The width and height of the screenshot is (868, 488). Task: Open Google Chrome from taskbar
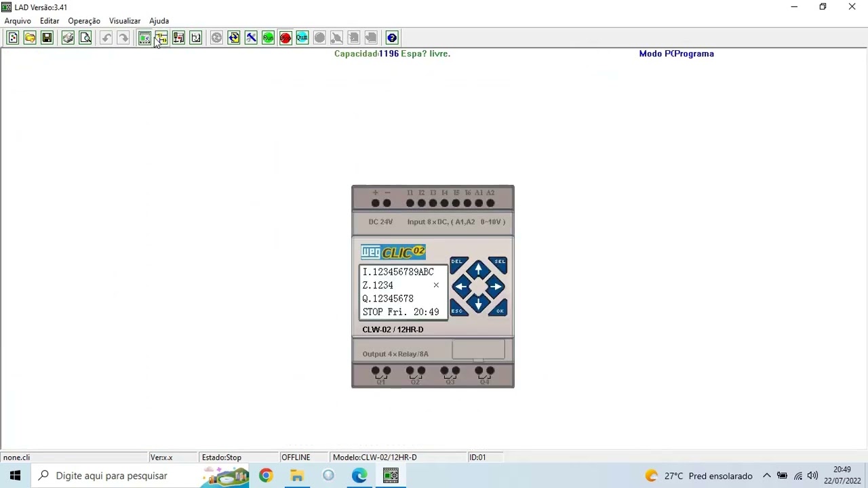(x=266, y=476)
